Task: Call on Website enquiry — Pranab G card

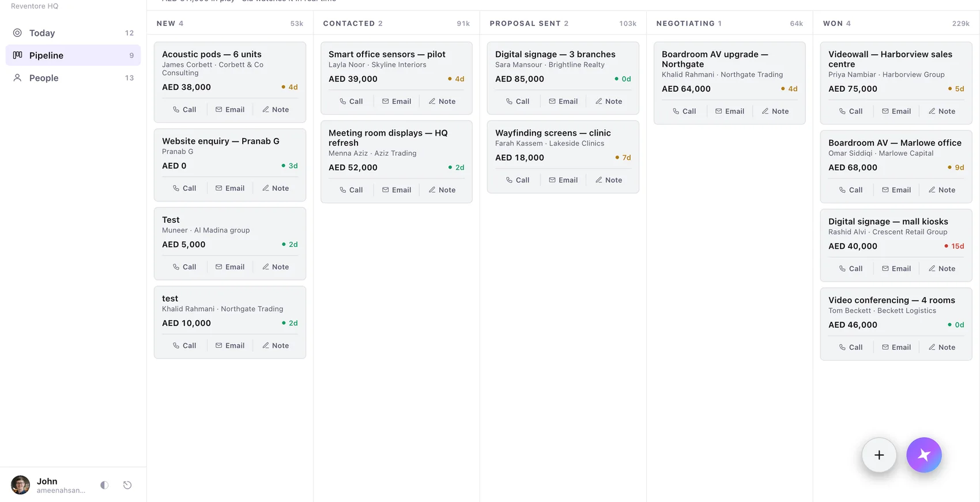Action: 184,188
